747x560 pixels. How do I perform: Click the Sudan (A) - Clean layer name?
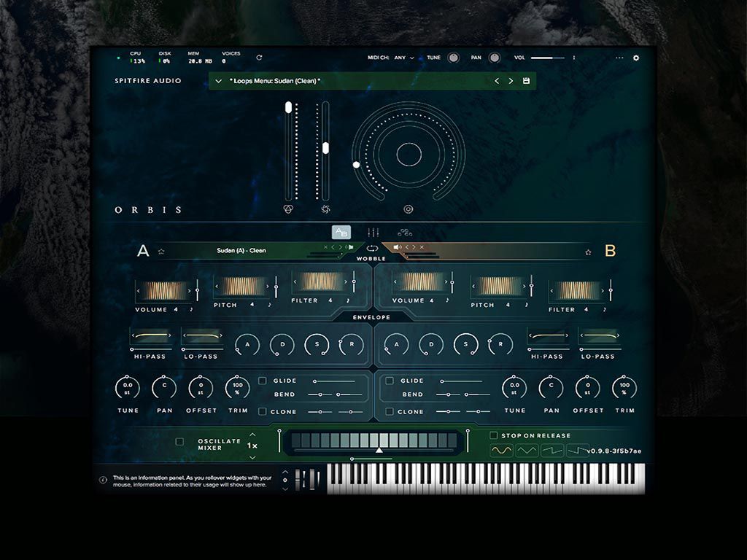(x=241, y=251)
